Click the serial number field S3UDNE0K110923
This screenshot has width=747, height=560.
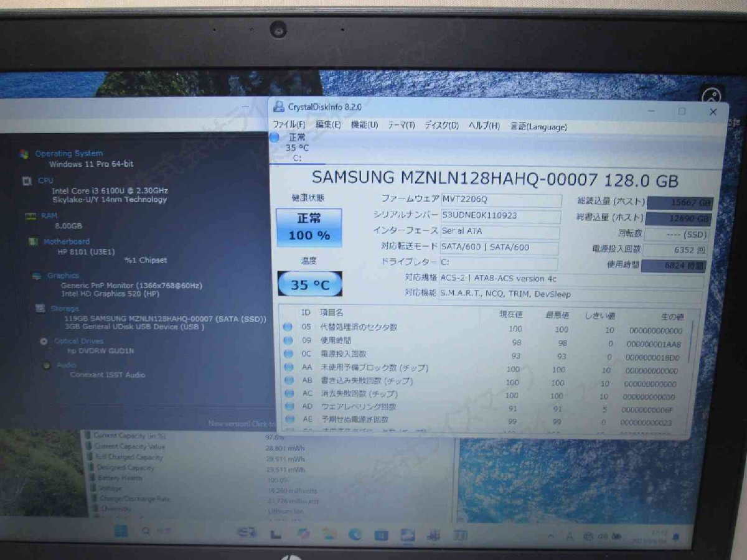click(x=500, y=216)
